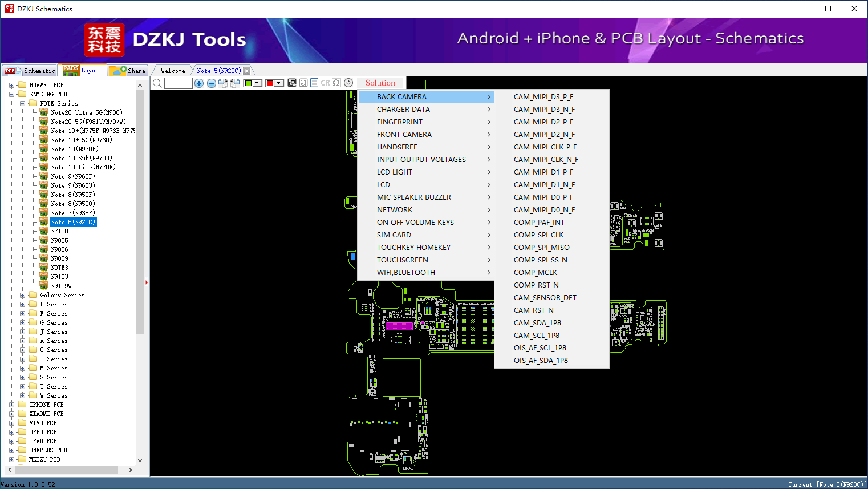Select OIS_AF_SDA_1P8 signal

pos(551,361)
